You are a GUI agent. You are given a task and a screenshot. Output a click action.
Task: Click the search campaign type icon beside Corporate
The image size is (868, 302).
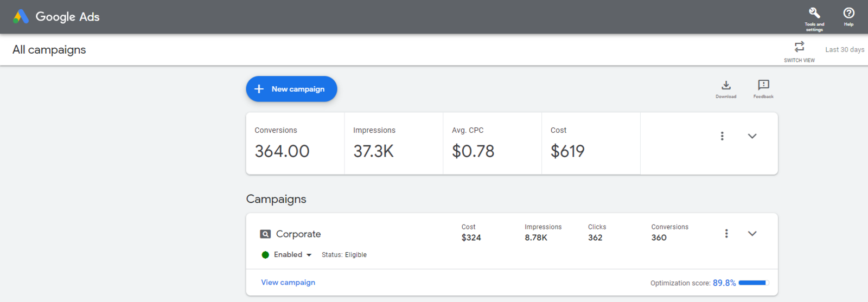coord(265,234)
